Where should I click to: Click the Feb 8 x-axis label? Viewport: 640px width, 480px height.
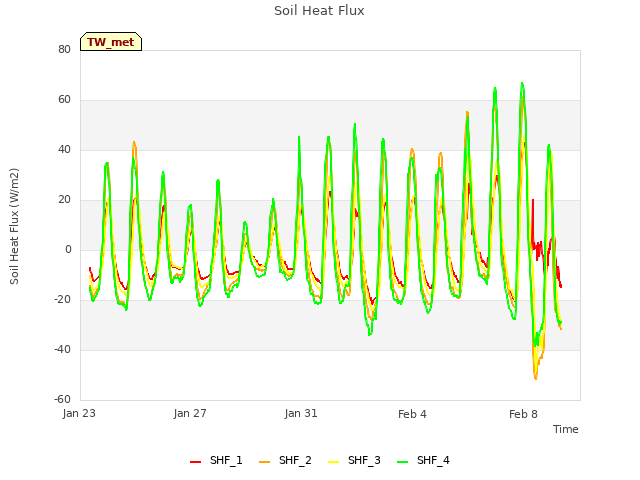point(523,414)
